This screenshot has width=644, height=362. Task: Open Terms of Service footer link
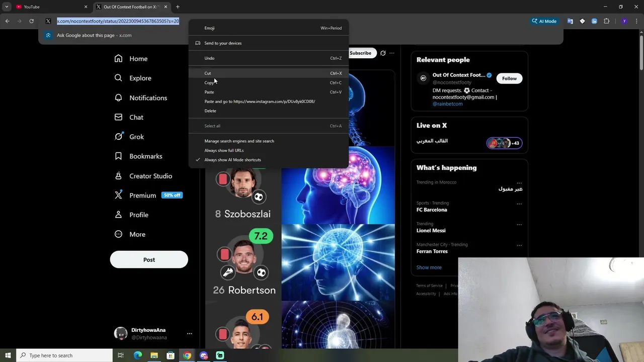coord(429,286)
